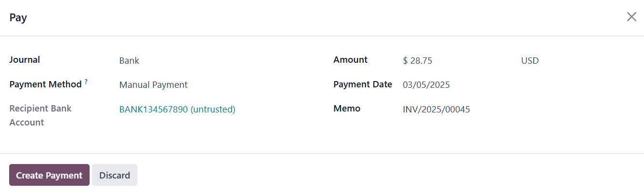Click the untrusted marker on bank account

coord(213,110)
